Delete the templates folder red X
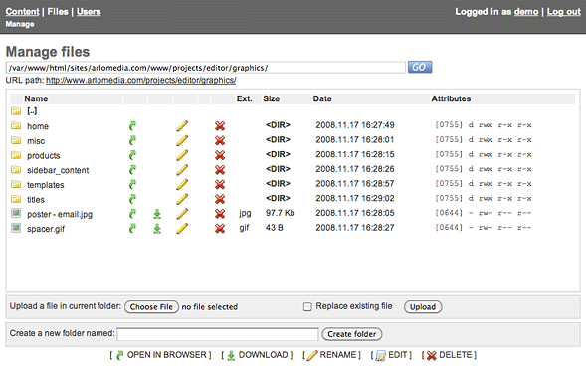This screenshot has width=586, height=392. [x=220, y=185]
